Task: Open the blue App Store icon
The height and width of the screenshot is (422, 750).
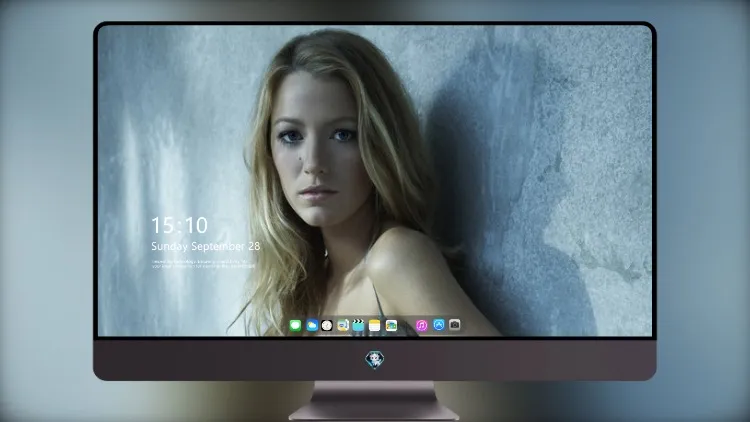Action: coord(439,325)
